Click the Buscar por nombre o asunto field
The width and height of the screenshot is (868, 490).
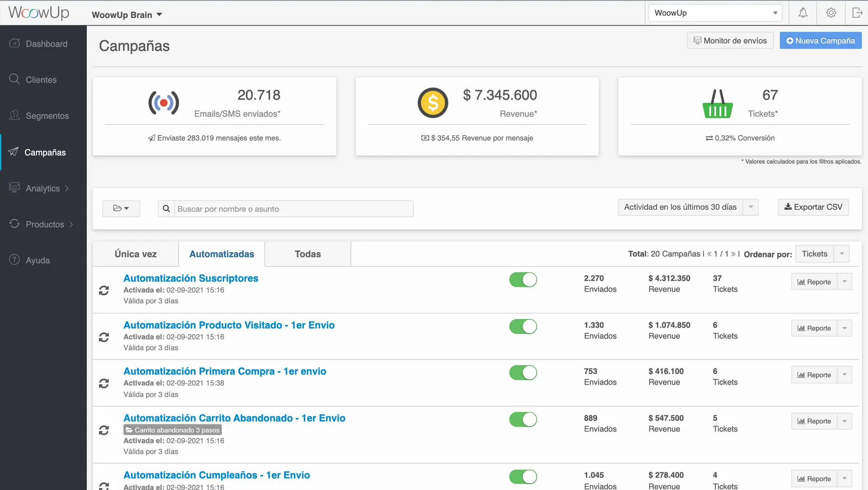[294, 209]
